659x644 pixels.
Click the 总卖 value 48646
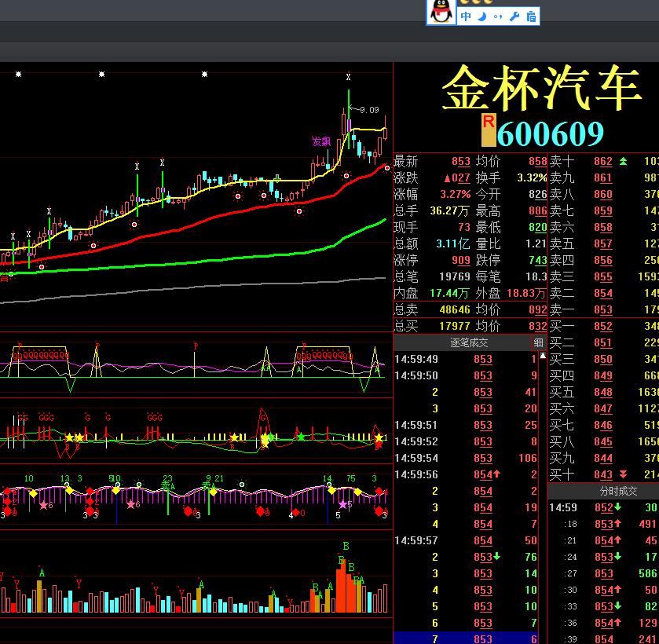pos(454,309)
